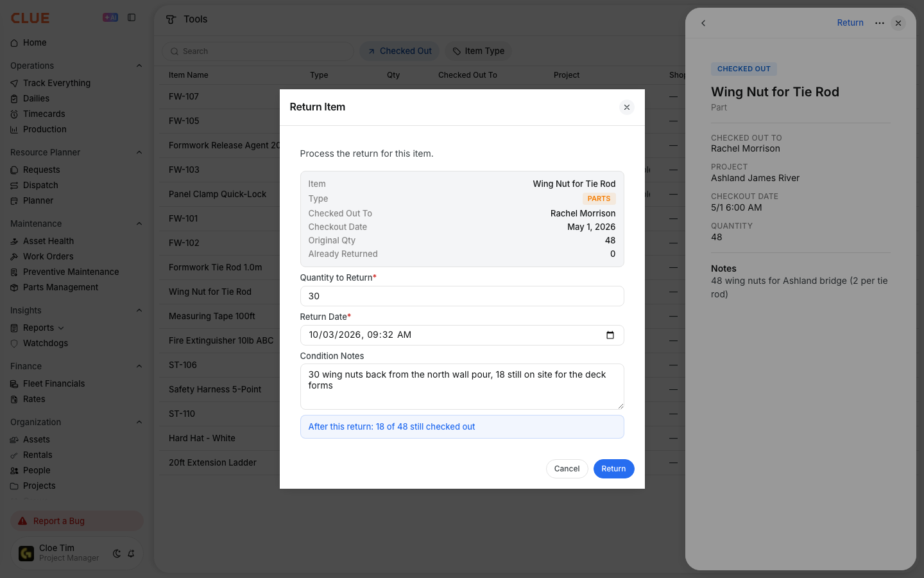This screenshot has height=578, width=924.
Task: Collapse the Resource Planner section
Action: pyautogui.click(x=139, y=152)
